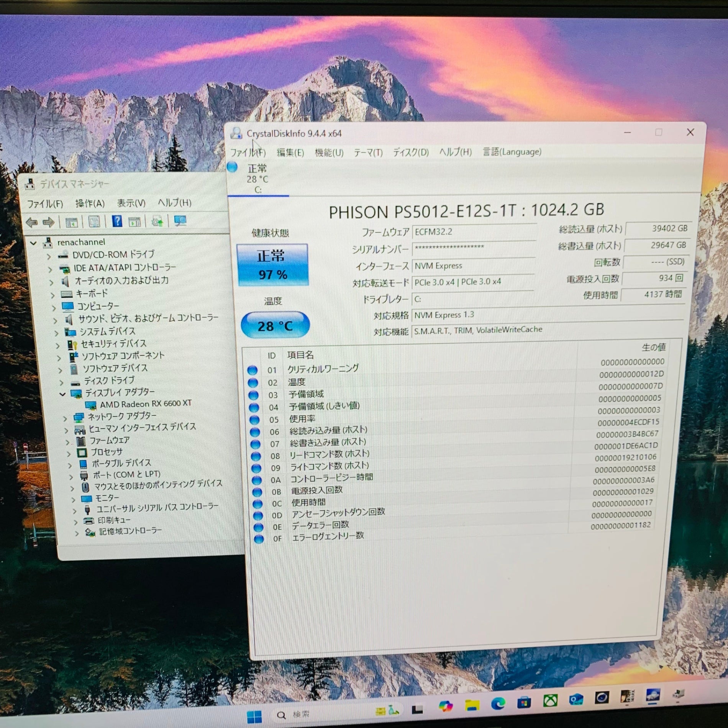Click the back arrow in Device Manager toolbar

[32, 222]
